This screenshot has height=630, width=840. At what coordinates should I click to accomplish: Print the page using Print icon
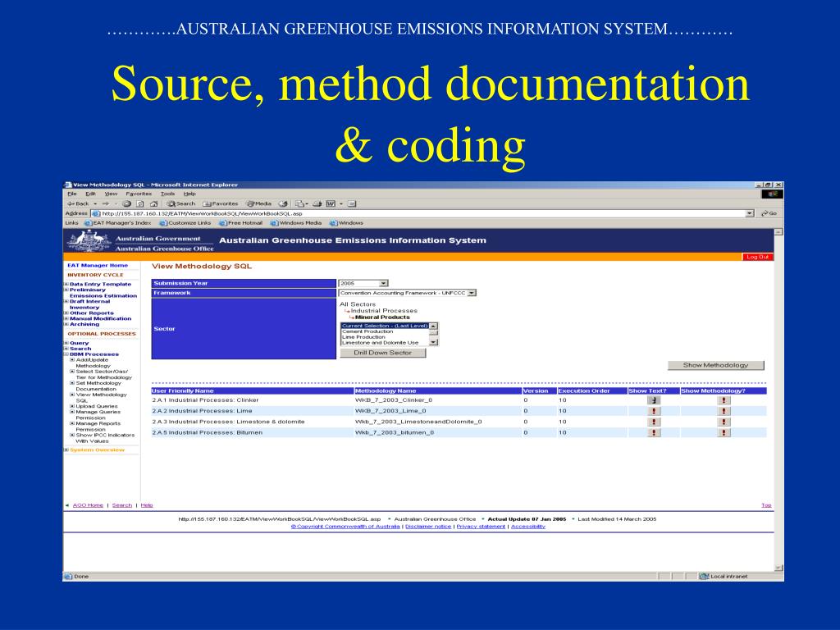pos(317,204)
